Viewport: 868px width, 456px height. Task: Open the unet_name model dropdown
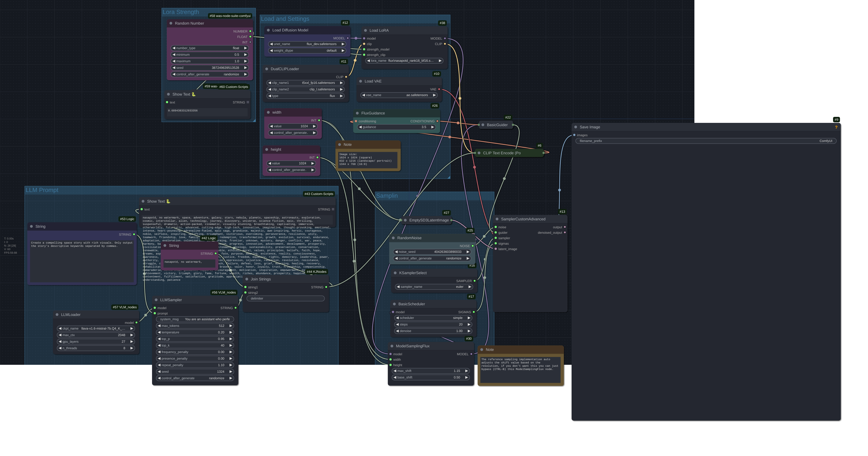point(307,44)
